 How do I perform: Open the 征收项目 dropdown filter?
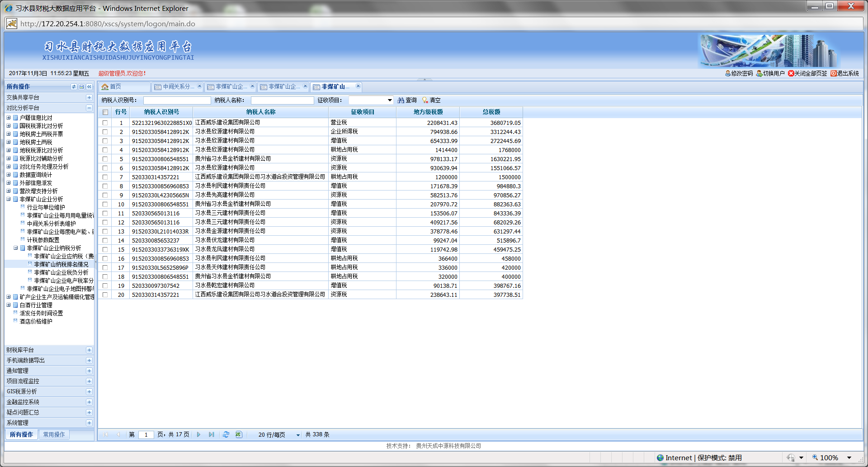click(389, 100)
